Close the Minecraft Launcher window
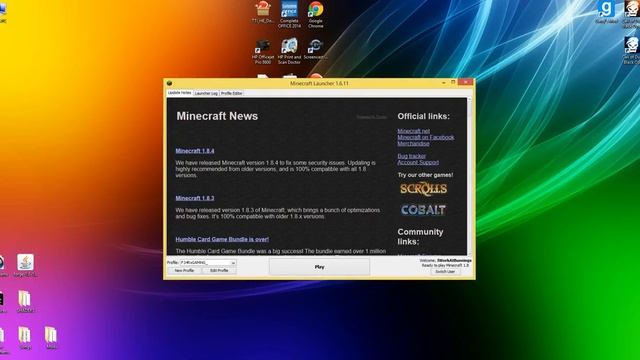 [x=465, y=82]
